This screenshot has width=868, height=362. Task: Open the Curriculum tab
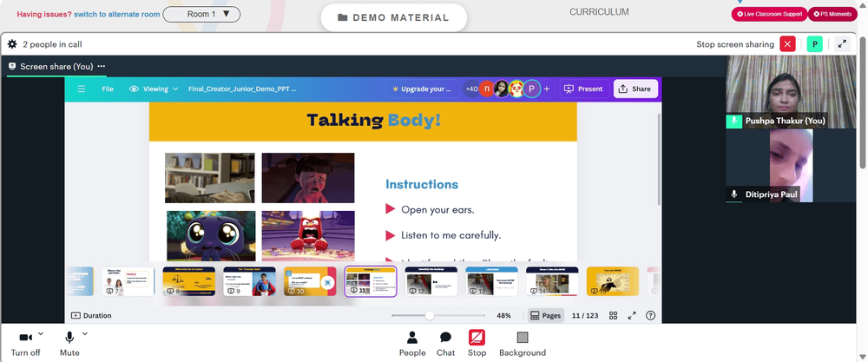point(599,12)
